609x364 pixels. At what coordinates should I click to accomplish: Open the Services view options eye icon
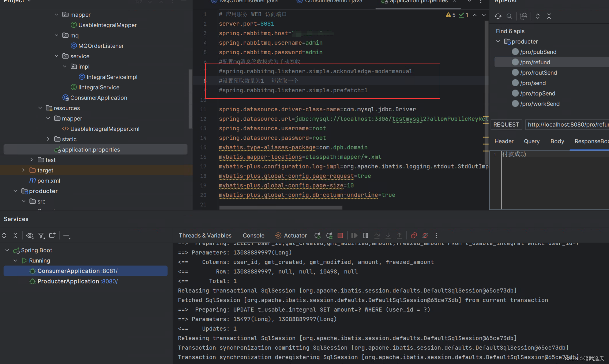[30, 236]
